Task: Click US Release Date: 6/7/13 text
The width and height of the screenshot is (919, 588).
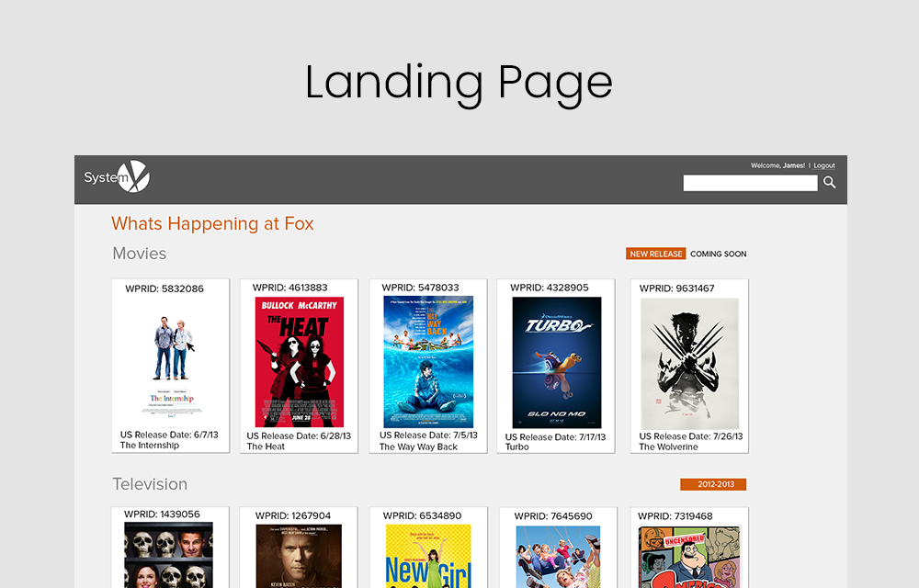Action: tap(169, 435)
